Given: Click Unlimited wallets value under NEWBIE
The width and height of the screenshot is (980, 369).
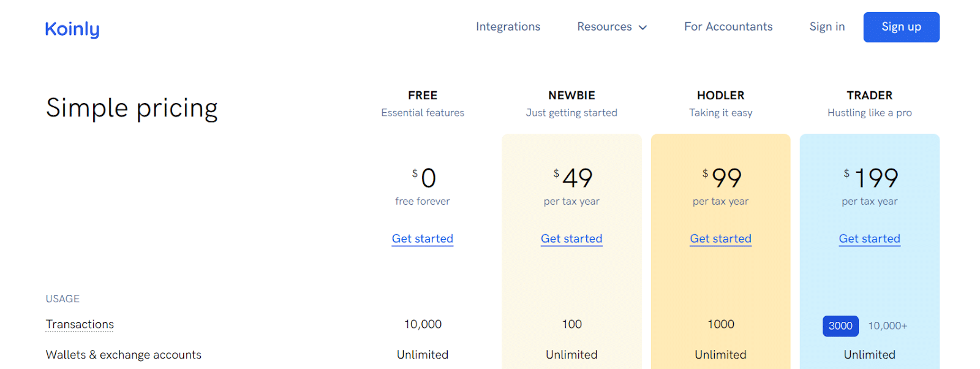Looking at the screenshot, I should click(x=571, y=355).
